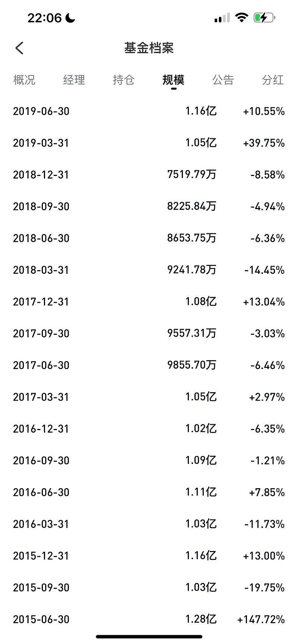
Task: Tap the 规模 tab
Action: [174, 80]
